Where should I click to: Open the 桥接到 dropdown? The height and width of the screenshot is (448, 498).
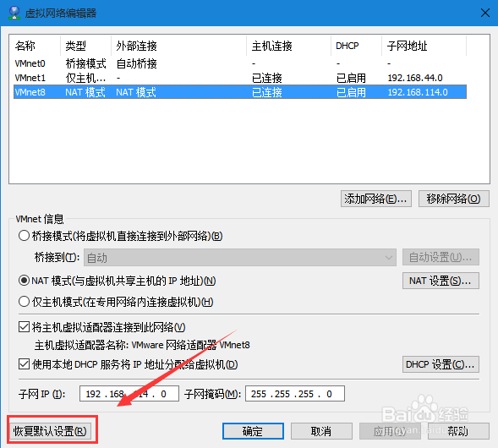point(240,258)
